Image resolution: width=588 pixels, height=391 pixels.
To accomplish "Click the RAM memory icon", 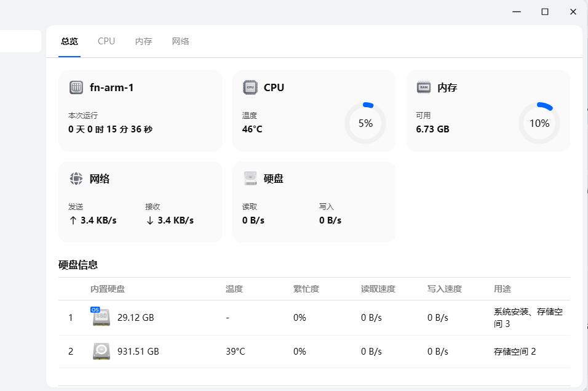I will [x=424, y=87].
